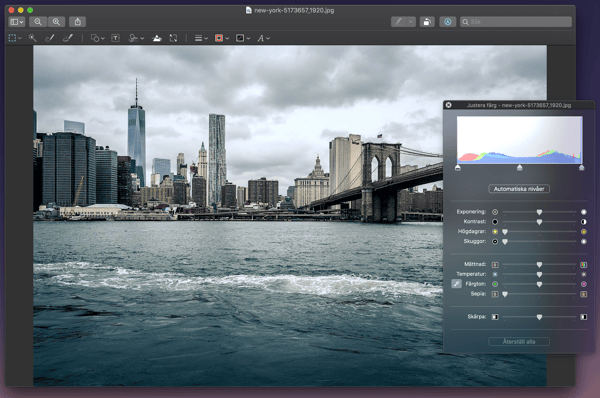Click the Kontrast slider handle

539,222
